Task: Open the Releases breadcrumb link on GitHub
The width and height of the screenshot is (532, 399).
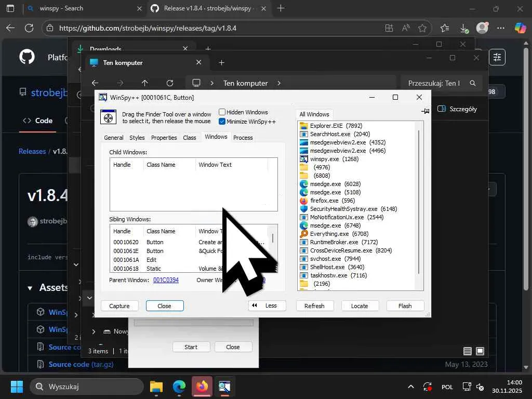Action: tap(32, 151)
